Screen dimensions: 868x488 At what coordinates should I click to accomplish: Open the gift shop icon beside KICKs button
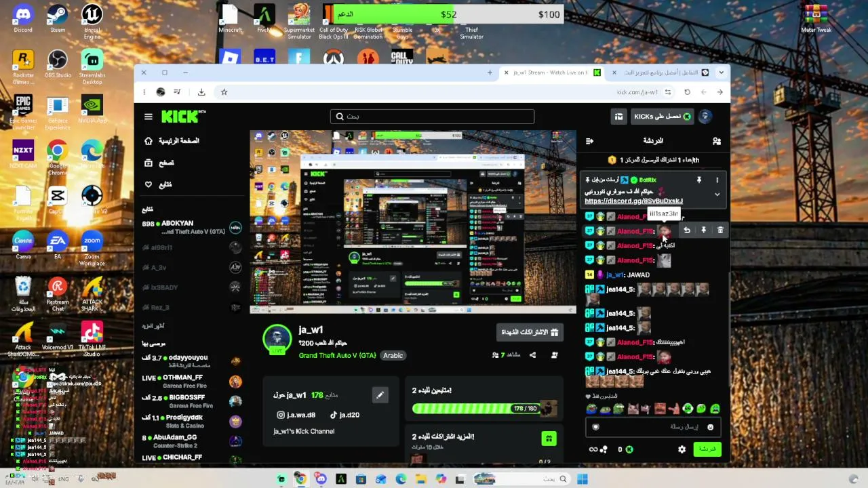(x=618, y=117)
